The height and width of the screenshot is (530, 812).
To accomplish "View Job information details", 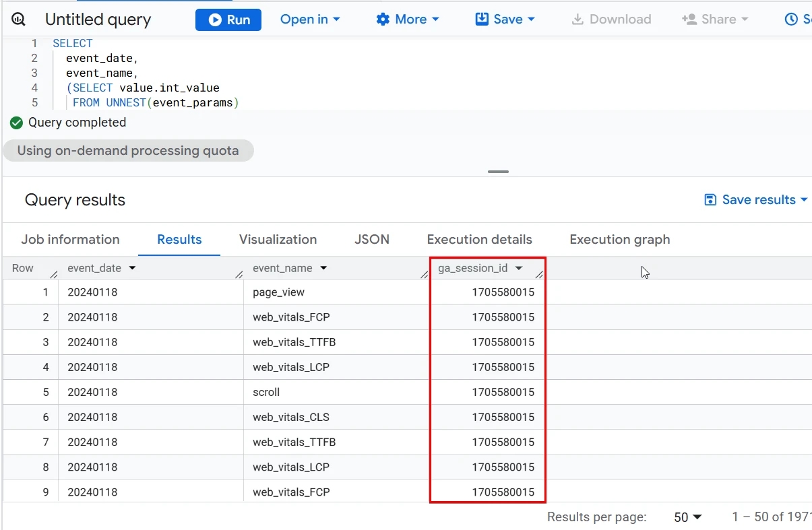I will tap(70, 240).
